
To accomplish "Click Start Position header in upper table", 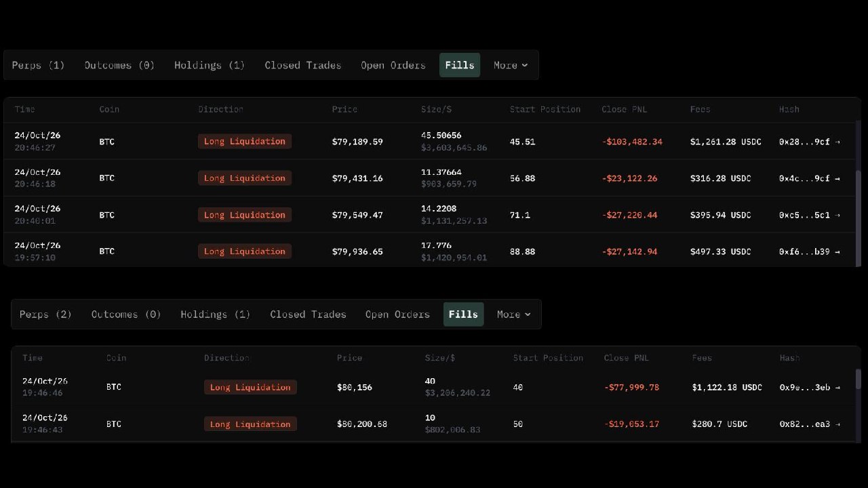I will pyautogui.click(x=545, y=109).
